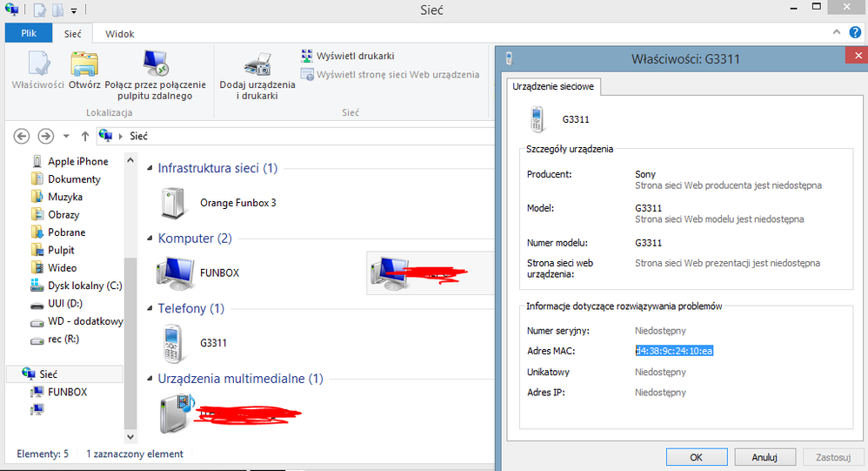The width and height of the screenshot is (868, 471).
Task: Open the Orange Funbox 3 router icon
Action: tap(174, 203)
